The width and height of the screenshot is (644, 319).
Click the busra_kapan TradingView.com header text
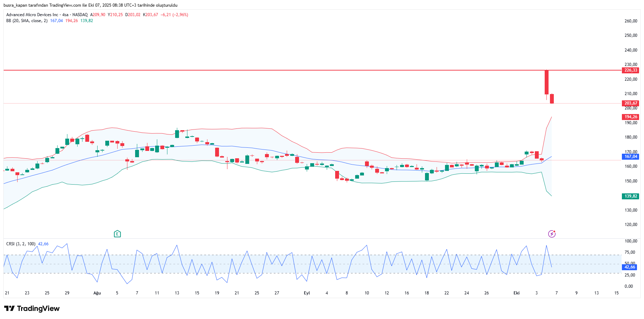90,5
